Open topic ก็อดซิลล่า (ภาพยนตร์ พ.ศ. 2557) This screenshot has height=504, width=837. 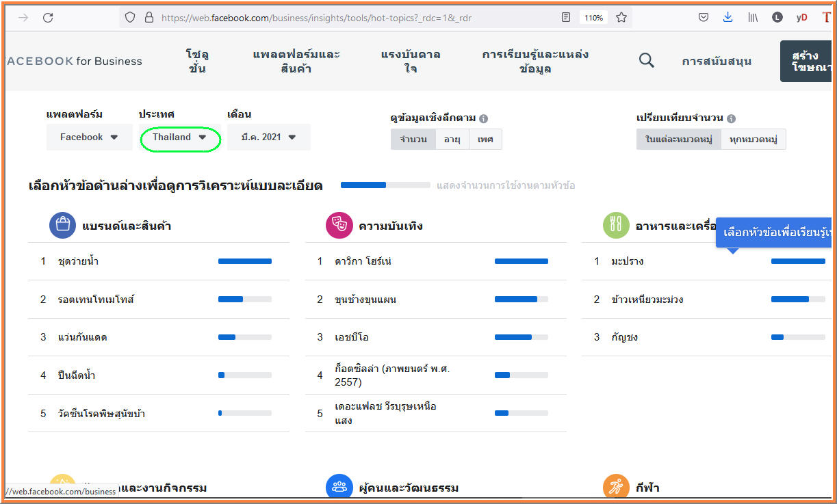(x=392, y=375)
